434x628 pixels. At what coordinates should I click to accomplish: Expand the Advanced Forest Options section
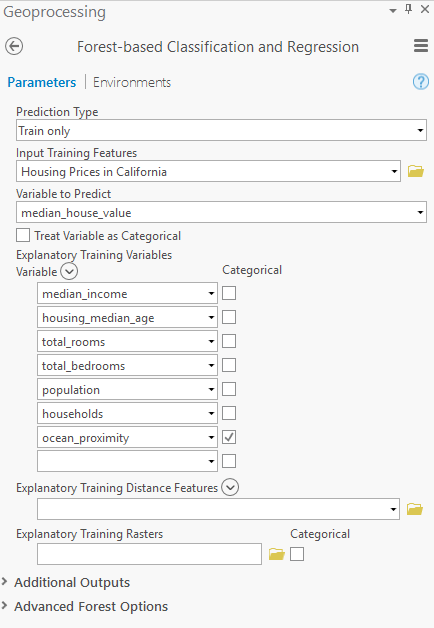(x=85, y=606)
